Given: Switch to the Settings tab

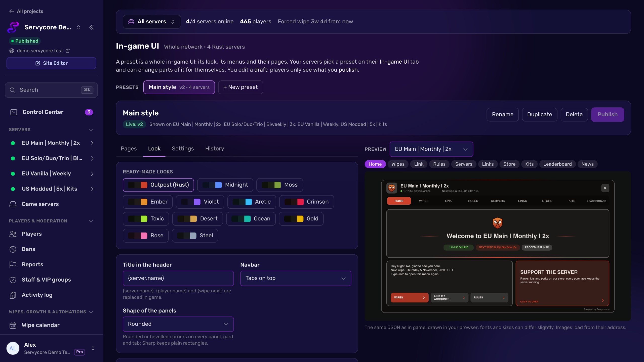Looking at the screenshot, I should (x=183, y=149).
